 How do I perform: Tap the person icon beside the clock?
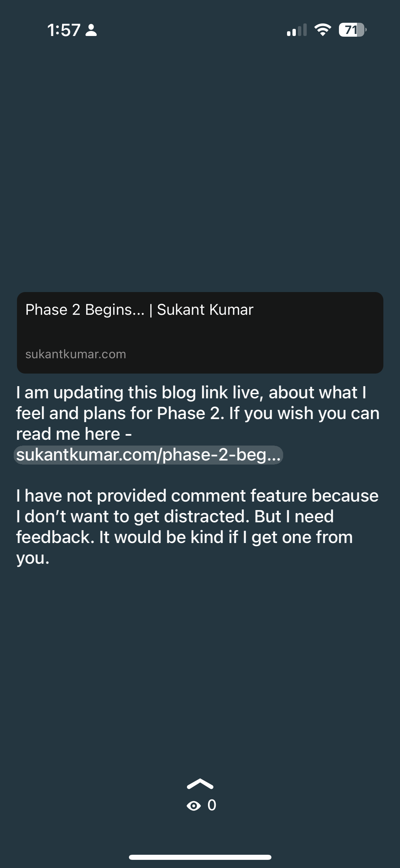coord(91,30)
